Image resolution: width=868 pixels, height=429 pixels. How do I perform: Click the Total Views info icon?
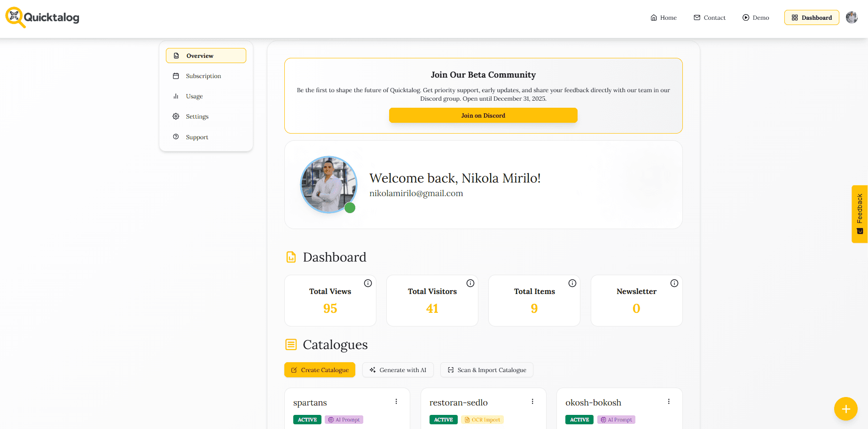click(x=368, y=283)
